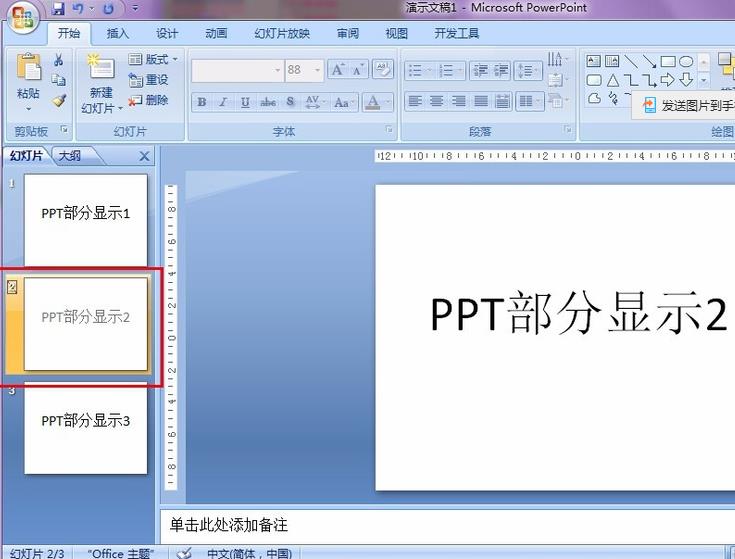Pick the rectangle shape
Screen dimensions: 735x559
pos(668,61)
